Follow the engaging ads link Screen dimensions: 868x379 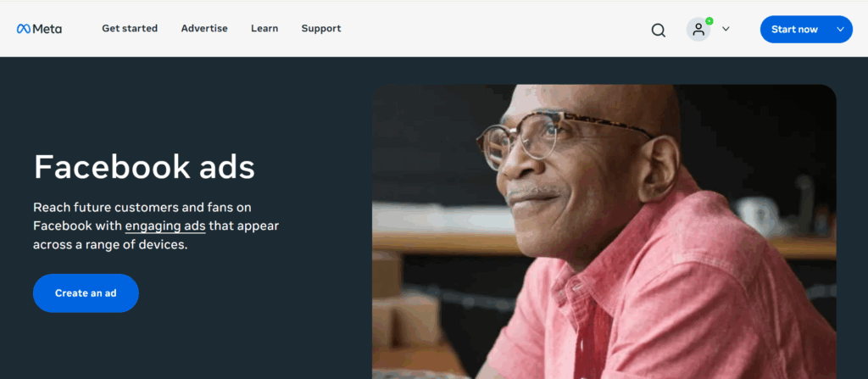pos(165,226)
